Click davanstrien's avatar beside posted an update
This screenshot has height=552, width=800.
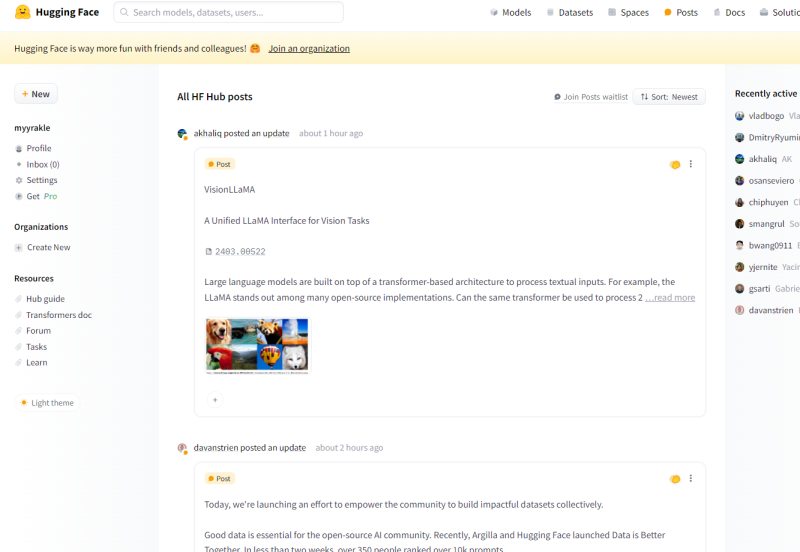click(x=182, y=448)
